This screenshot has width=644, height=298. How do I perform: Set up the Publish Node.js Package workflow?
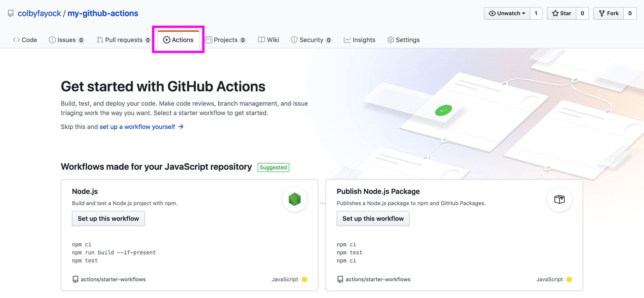point(373,219)
